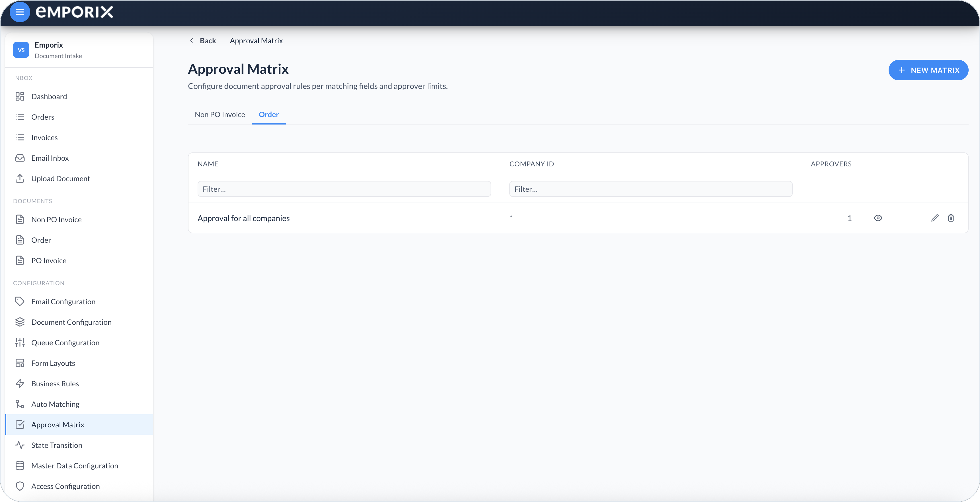The height and width of the screenshot is (502, 980).
Task: Click the Name filter input
Action: tap(344, 189)
